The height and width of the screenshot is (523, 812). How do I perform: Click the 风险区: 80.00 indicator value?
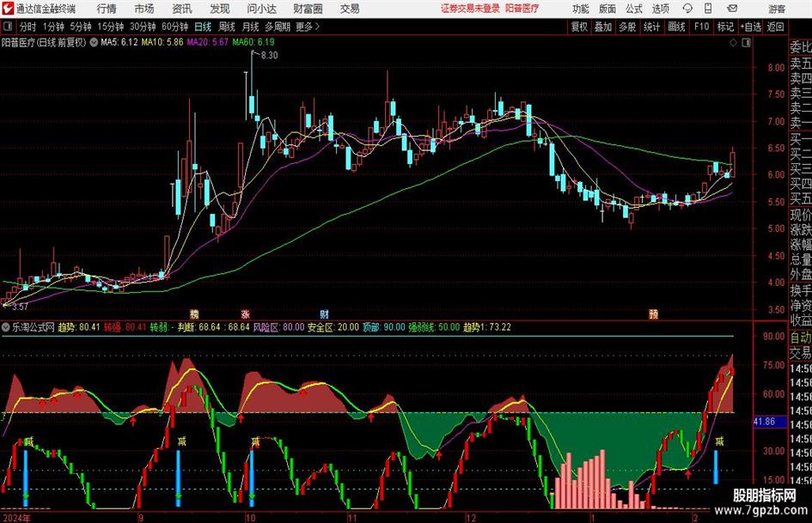[x=278, y=327]
